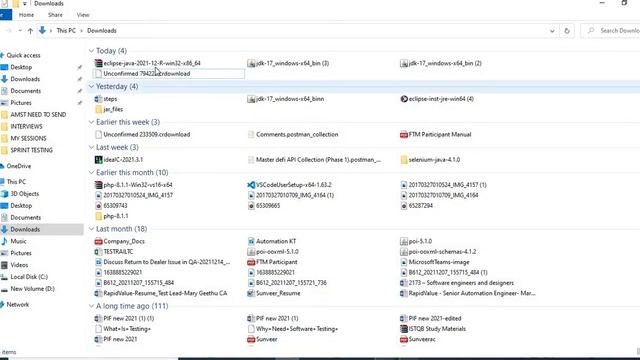Open the address bar history dropdown
640x360 pixels.
(x=552, y=31)
